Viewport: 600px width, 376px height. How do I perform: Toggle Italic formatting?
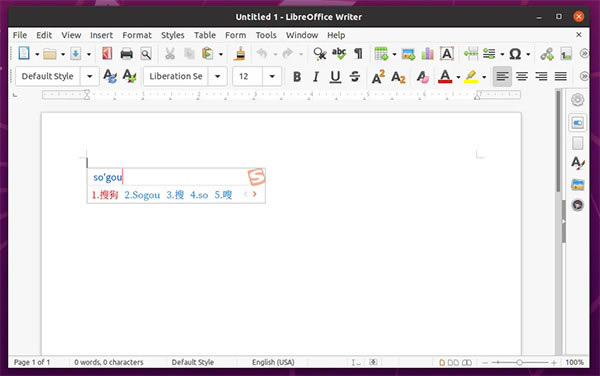coord(316,77)
